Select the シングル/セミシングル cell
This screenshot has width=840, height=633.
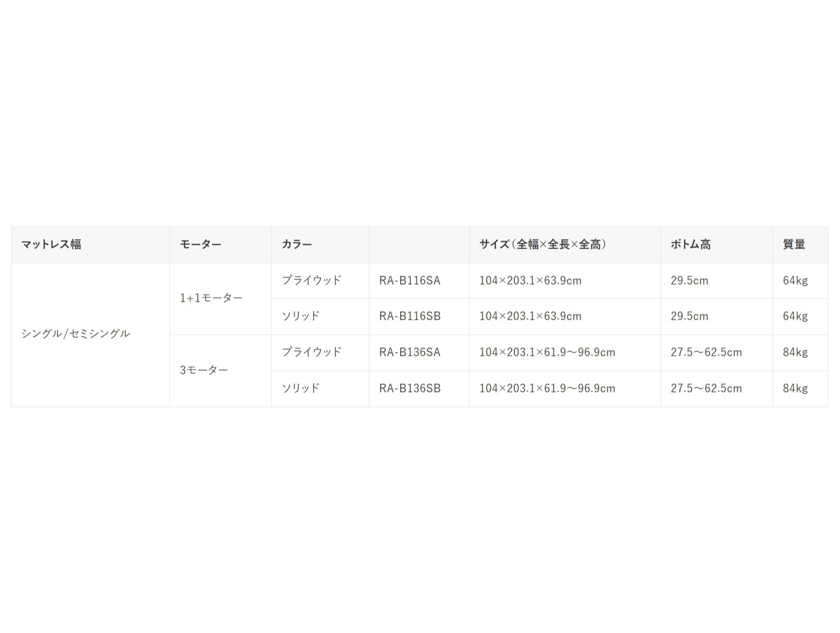click(x=75, y=333)
